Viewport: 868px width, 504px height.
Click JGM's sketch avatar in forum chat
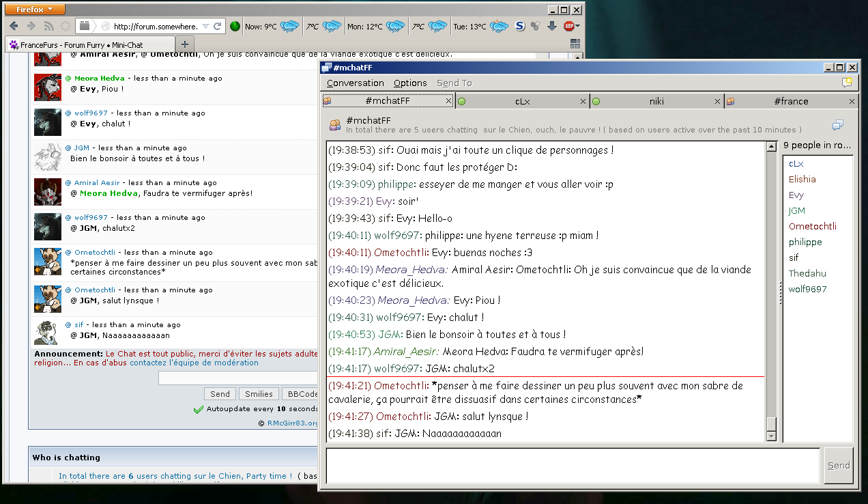48,157
